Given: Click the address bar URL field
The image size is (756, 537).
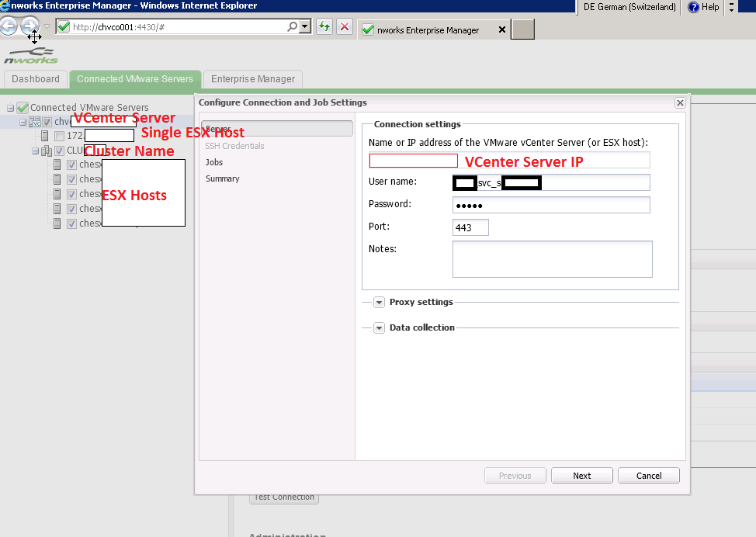Looking at the screenshot, I should tap(178, 27).
